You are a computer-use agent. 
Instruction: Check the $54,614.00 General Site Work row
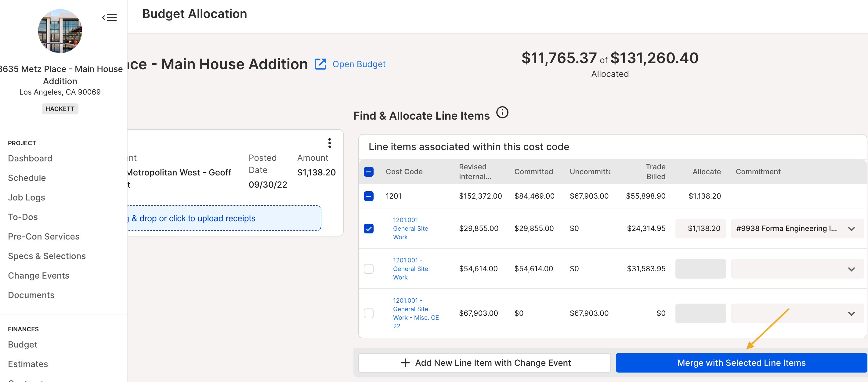(x=369, y=269)
